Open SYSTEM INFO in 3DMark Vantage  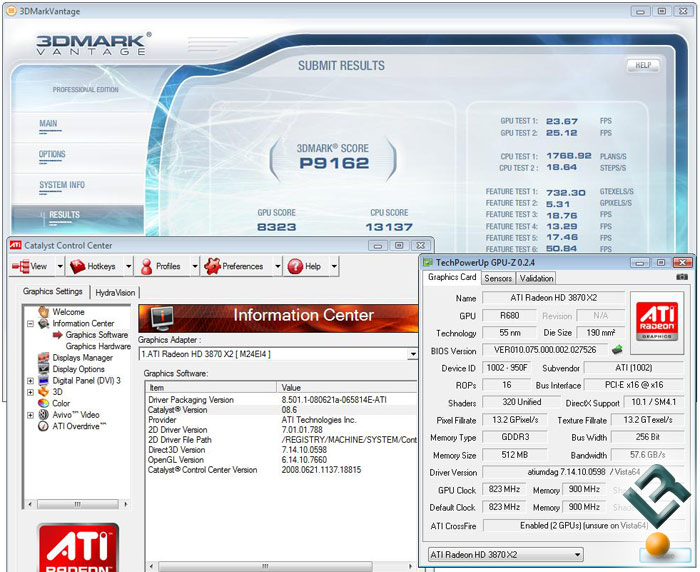point(62,185)
